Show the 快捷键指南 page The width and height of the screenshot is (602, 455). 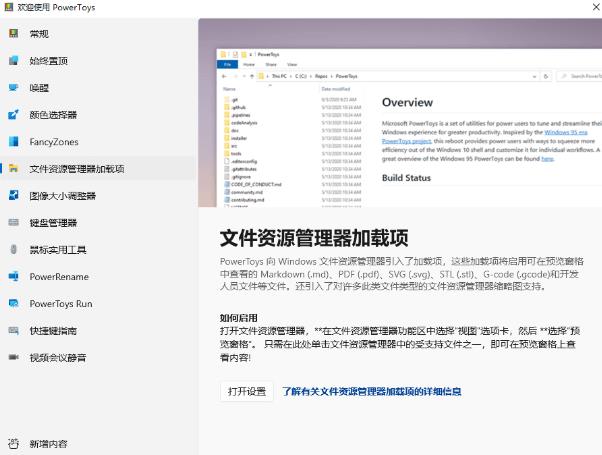click(x=98, y=331)
